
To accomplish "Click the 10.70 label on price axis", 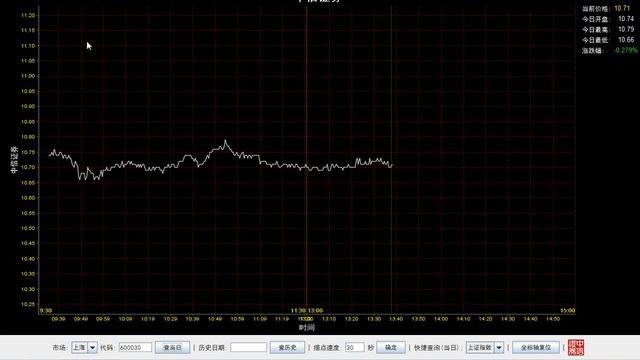I will click(x=28, y=167).
